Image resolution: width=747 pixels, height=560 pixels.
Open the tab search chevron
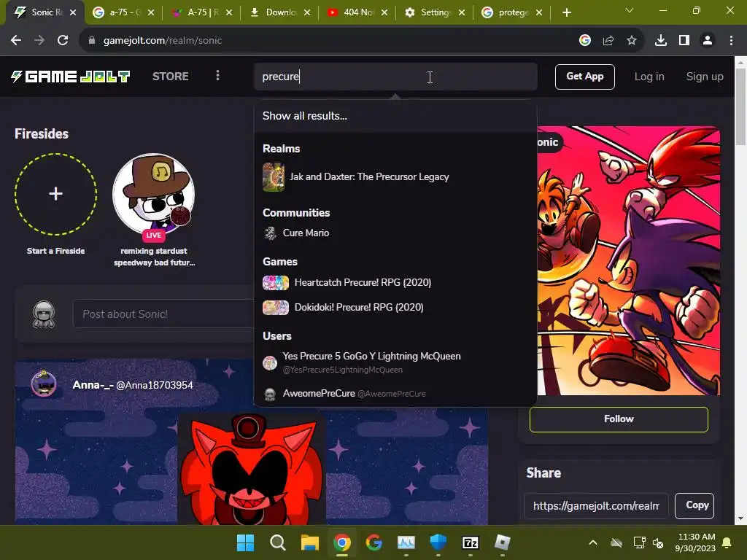tap(630, 10)
